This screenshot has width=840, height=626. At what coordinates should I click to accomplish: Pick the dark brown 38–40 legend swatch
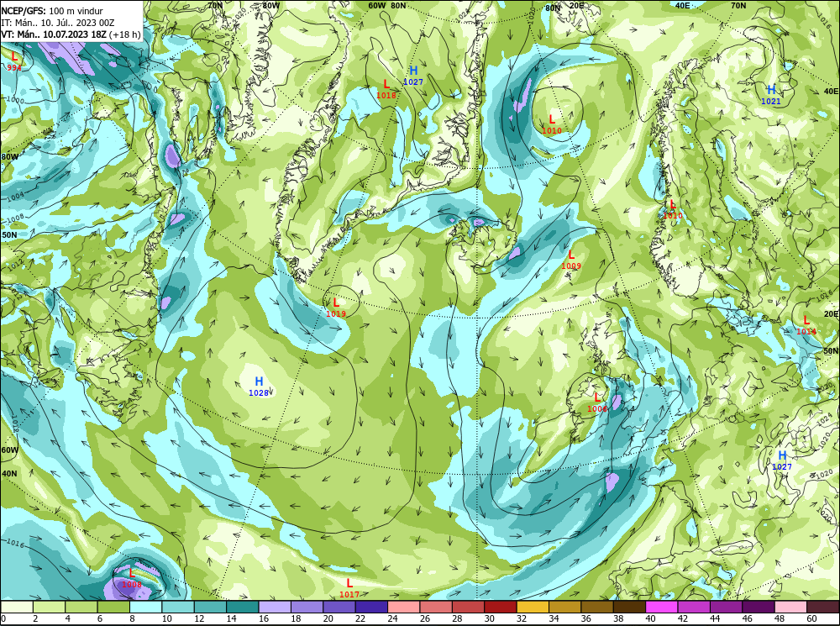(x=629, y=607)
